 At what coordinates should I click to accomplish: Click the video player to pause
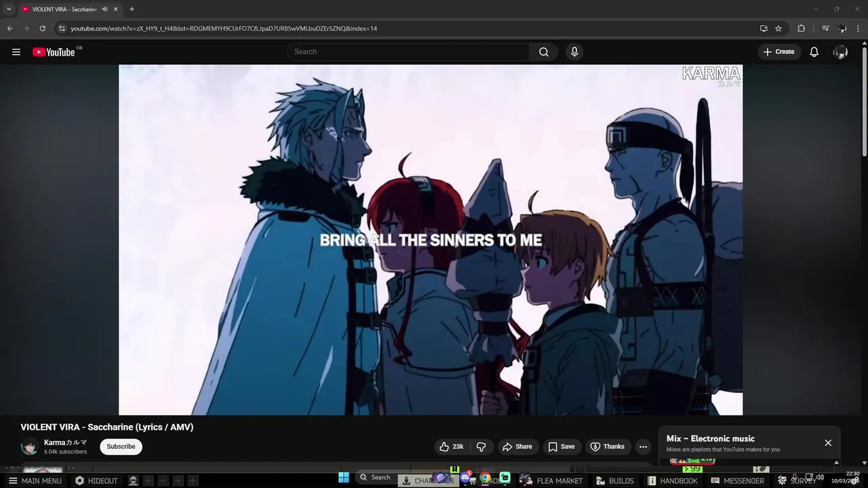click(431, 240)
